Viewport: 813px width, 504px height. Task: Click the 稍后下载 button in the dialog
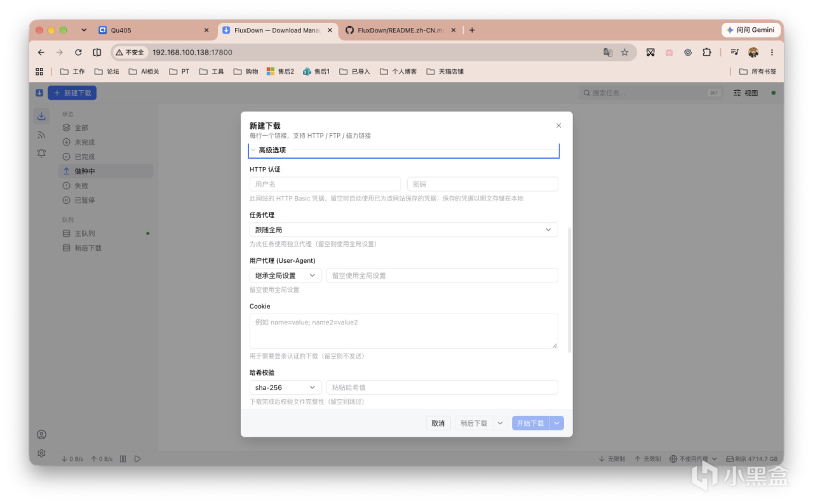[474, 423]
